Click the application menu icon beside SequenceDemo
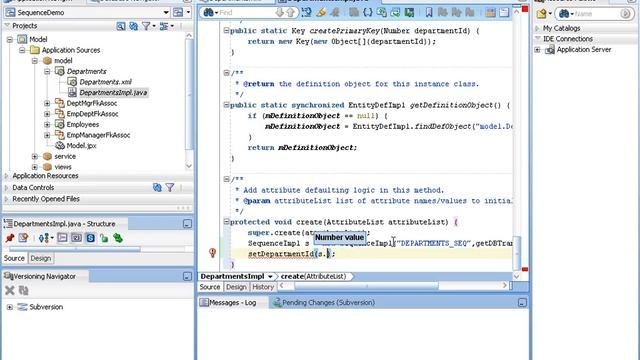Viewport: 640px width, 360px height. (x=178, y=13)
